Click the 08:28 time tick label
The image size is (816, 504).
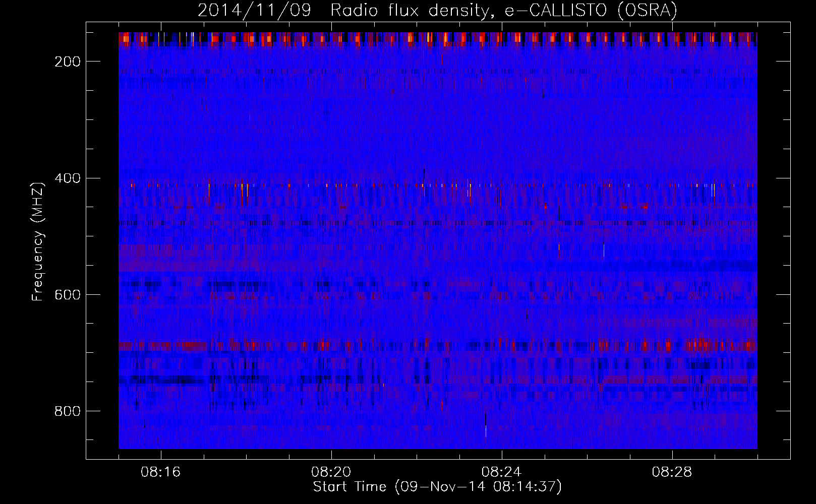[672, 472]
